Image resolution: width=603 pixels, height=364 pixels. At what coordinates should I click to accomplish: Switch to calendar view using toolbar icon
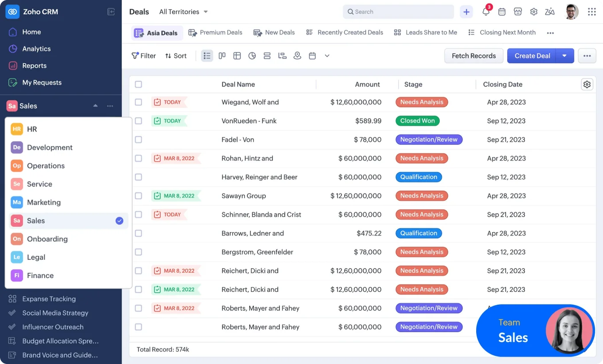312,55
